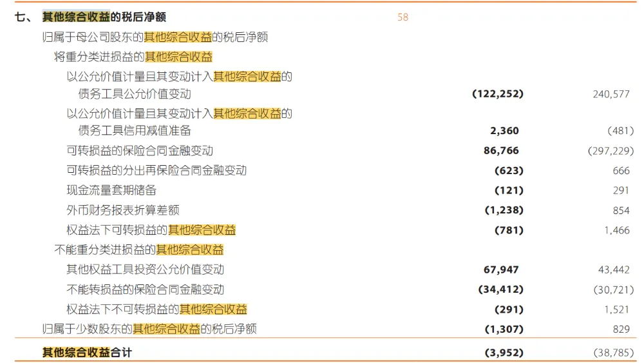Image resolution: width=644 pixels, height=363 pixels.
Task: Click label 外币财务报表折算差额
Action: pos(123,210)
